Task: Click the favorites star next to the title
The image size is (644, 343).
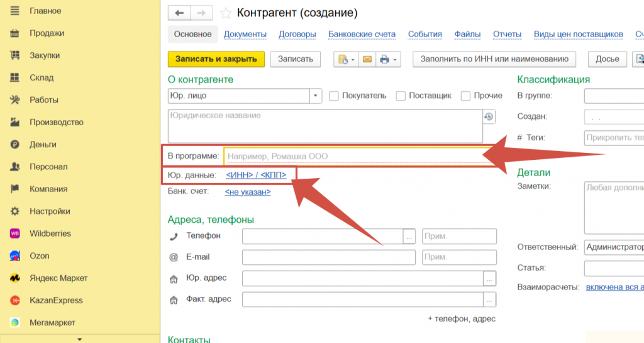Action: (225, 13)
